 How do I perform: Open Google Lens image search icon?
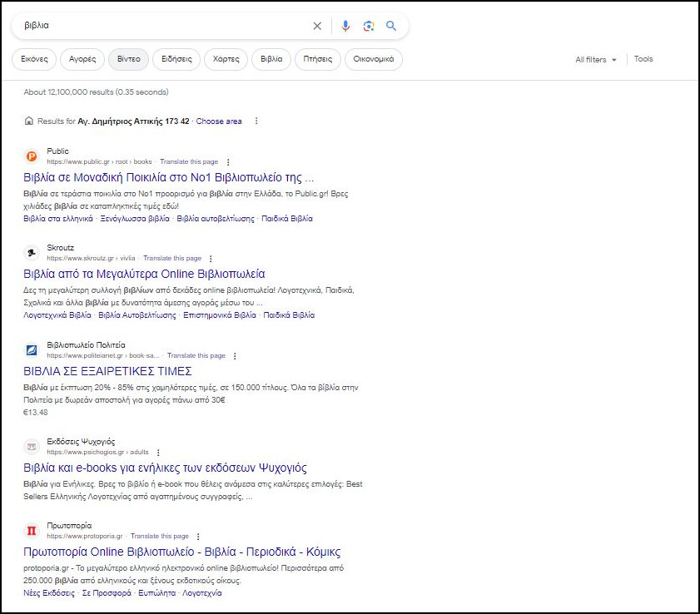tap(368, 26)
